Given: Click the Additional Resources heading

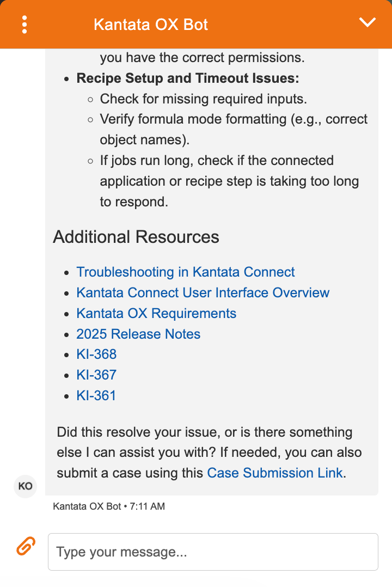Looking at the screenshot, I should point(136,237).
